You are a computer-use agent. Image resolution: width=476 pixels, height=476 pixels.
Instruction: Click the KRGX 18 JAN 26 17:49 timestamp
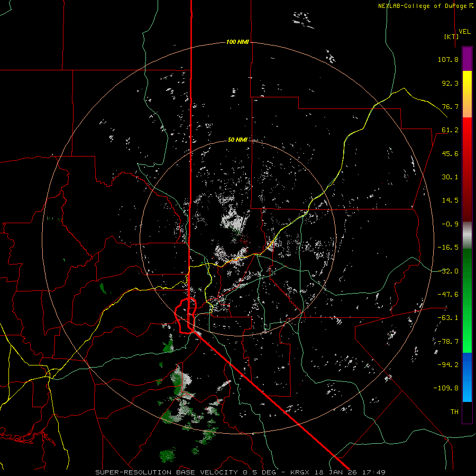pos(338,472)
